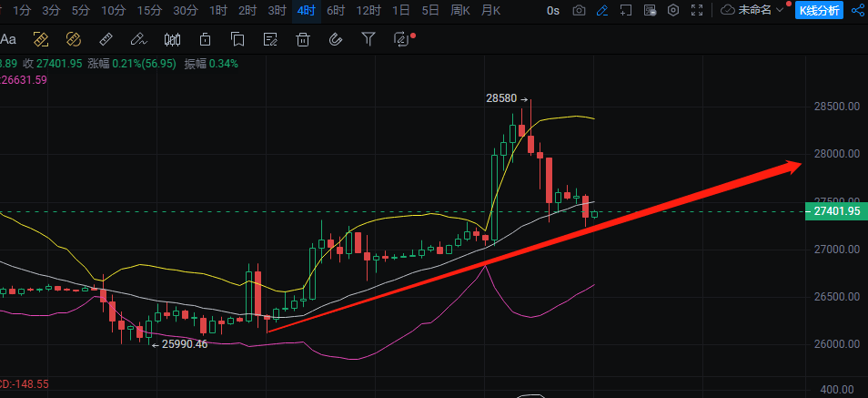The width and height of the screenshot is (868, 398).
Task: Switch to the 10分 timeframe
Action: click(x=114, y=10)
